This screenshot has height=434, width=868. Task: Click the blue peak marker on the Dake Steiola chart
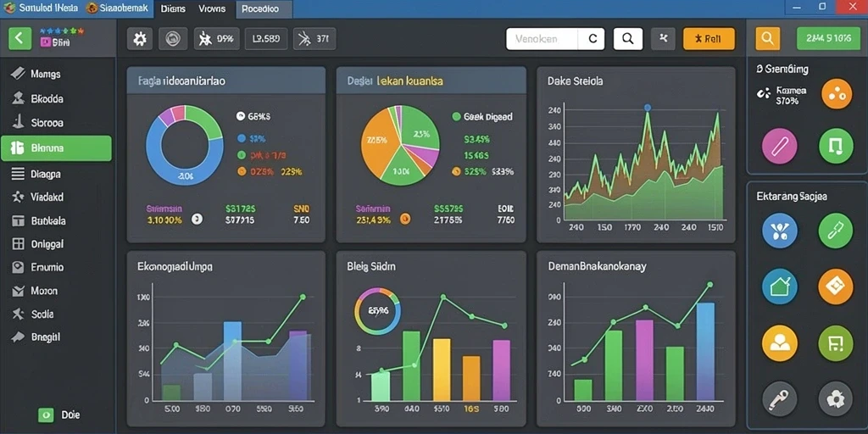click(648, 108)
